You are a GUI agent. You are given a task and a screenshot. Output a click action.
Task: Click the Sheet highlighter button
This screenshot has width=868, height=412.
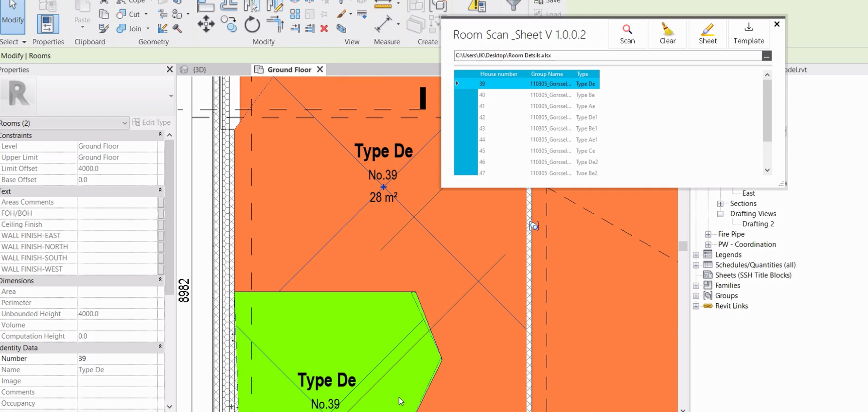708,34
